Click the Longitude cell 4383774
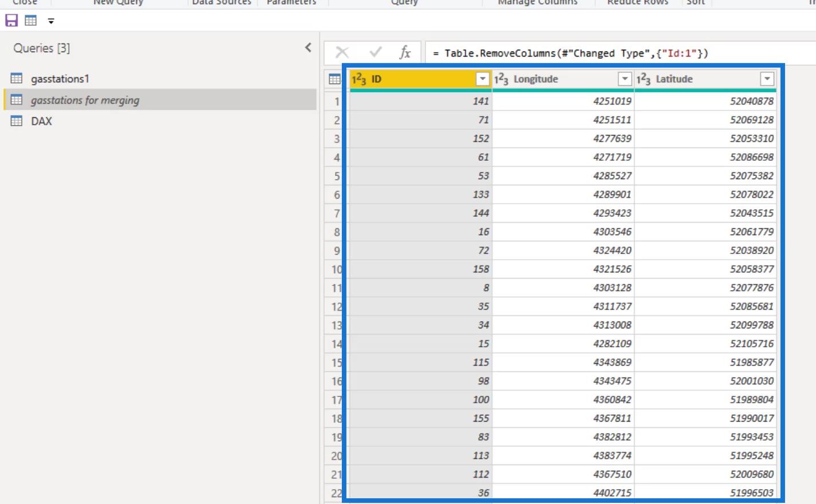 [563, 455]
